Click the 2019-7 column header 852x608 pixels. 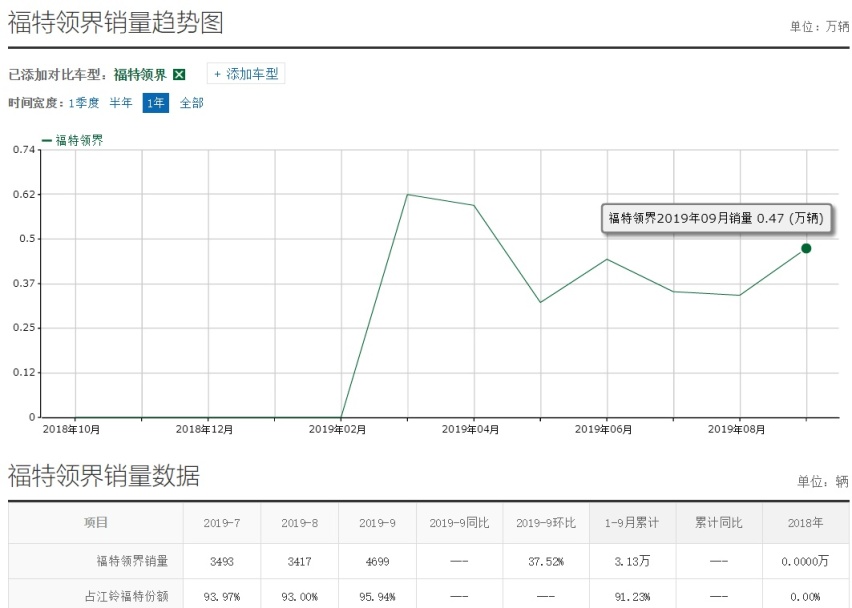222,523
